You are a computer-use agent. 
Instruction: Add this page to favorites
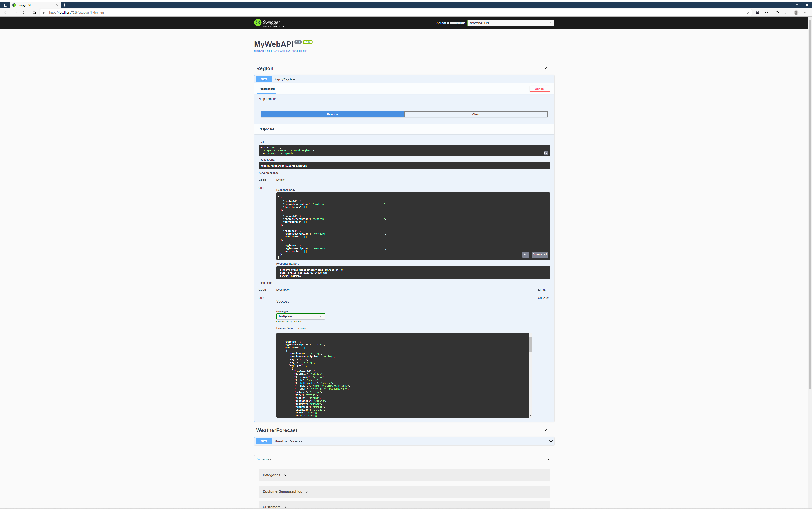tap(747, 12)
